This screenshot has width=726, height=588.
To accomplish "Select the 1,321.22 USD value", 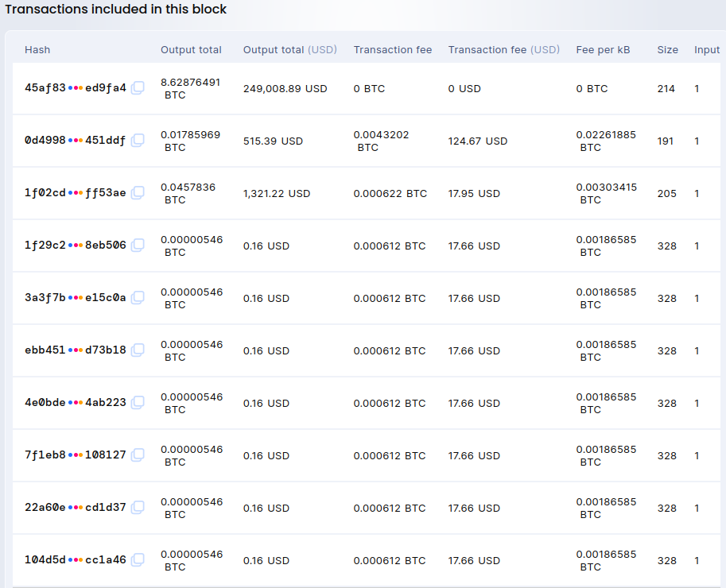I will coord(277,193).
